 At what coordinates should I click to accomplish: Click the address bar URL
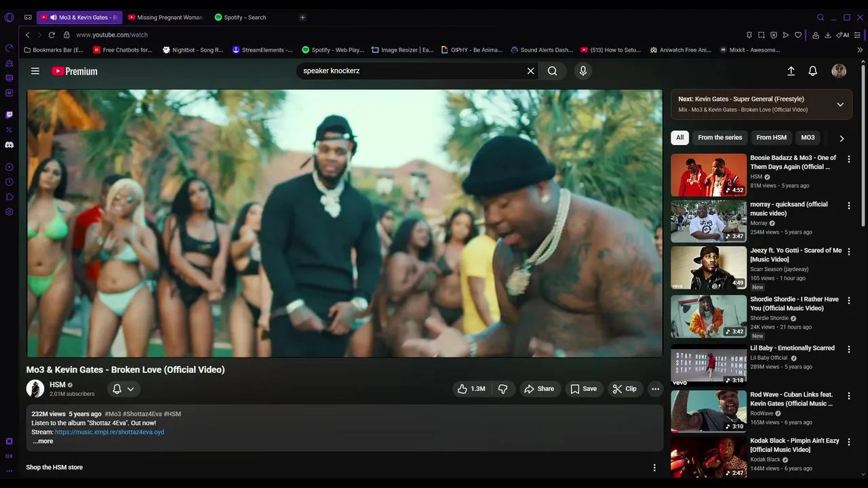click(x=112, y=35)
